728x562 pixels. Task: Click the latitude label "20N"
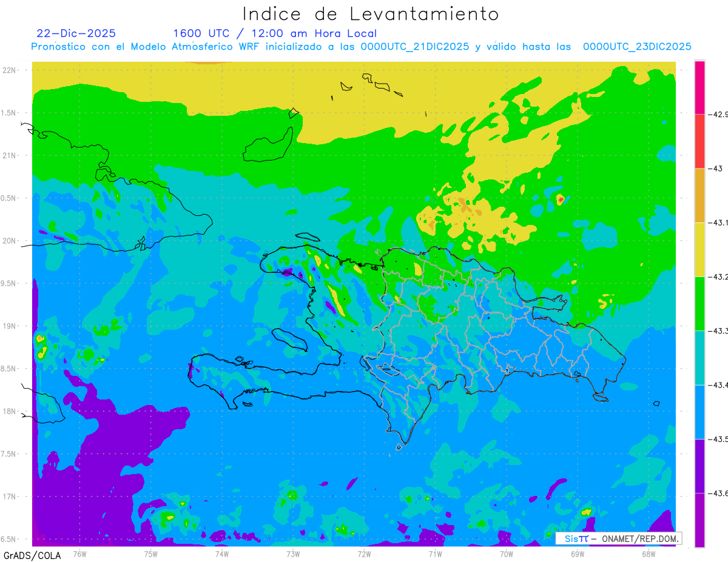coord(10,241)
